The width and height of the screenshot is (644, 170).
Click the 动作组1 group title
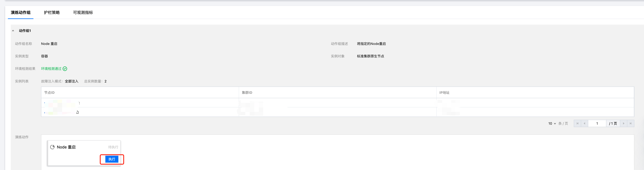pyautogui.click(x=25, y=31)
